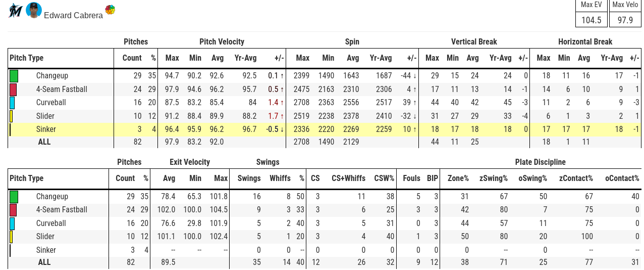Select Slider max exit velocity 102.4
Image resolution: width=644 pixels, height=270 pixels.
click(x=219, y=237)
